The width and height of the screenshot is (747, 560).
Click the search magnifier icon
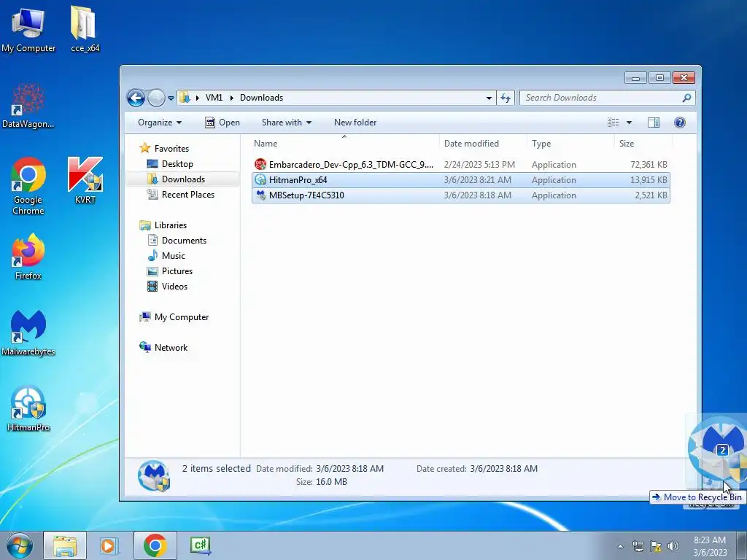tap(686, 98)
